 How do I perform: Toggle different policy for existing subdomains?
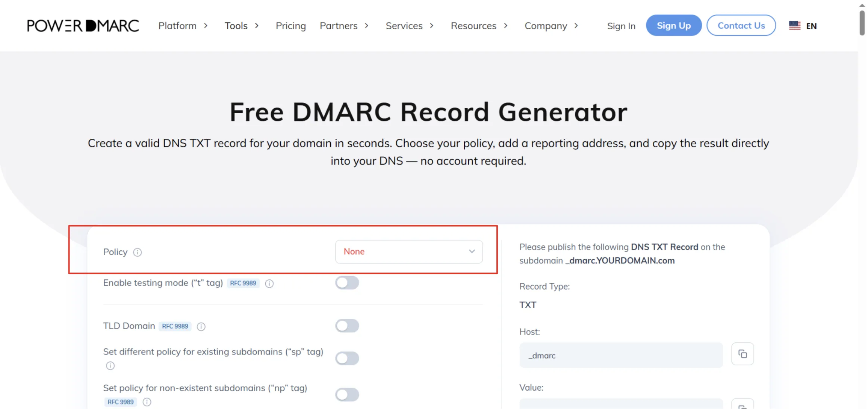click(x=347, y=358)
